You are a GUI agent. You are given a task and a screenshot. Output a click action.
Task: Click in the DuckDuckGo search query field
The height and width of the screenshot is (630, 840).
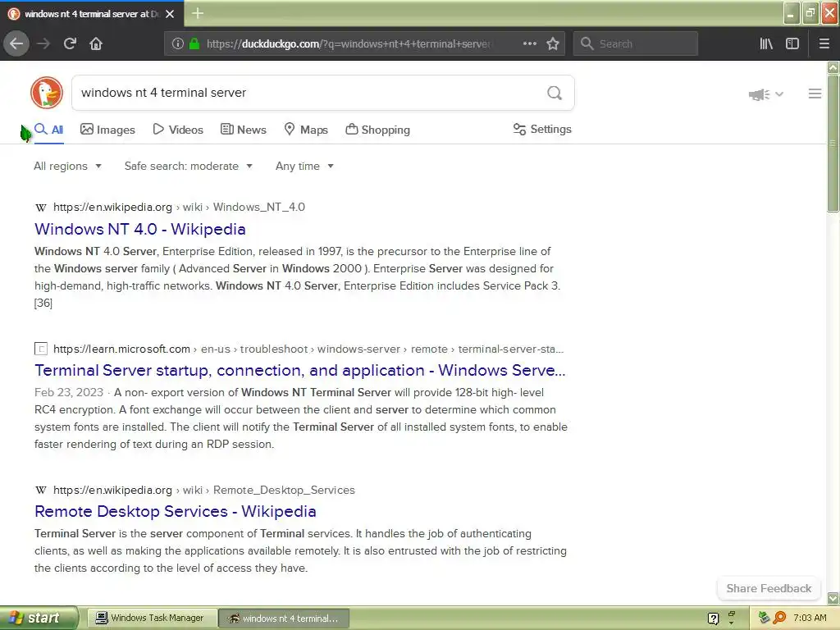(x=308, y=93)
